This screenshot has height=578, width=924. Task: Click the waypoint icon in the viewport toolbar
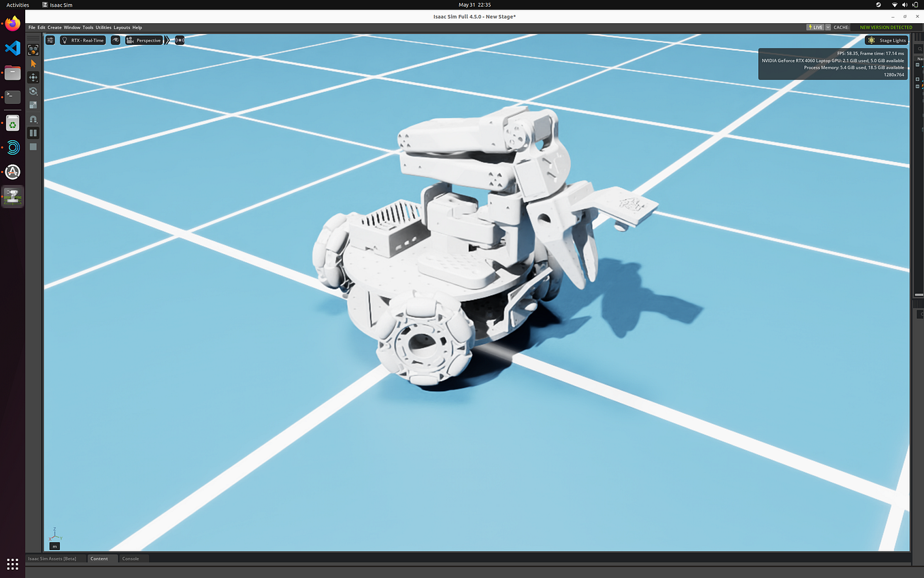pyautogui.click(x=180, y=40)
